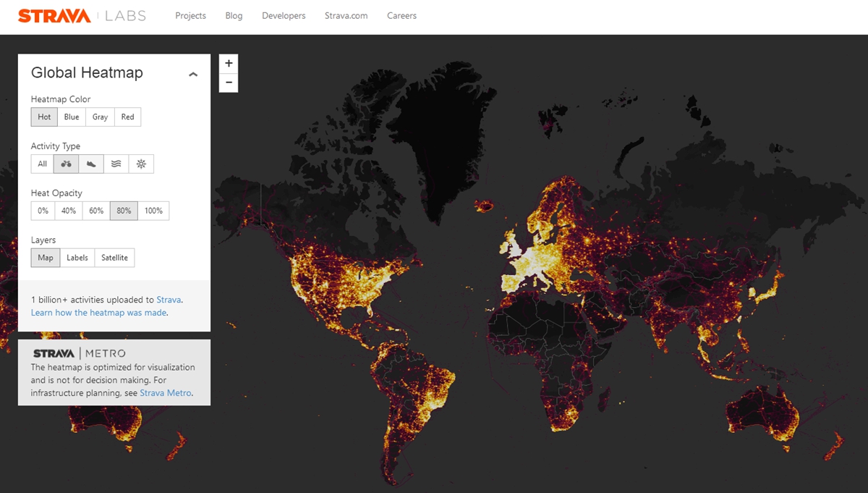Screen dimensions: 868x493
Task: Zoom in the map with plus button
Action: click(229, 64)
